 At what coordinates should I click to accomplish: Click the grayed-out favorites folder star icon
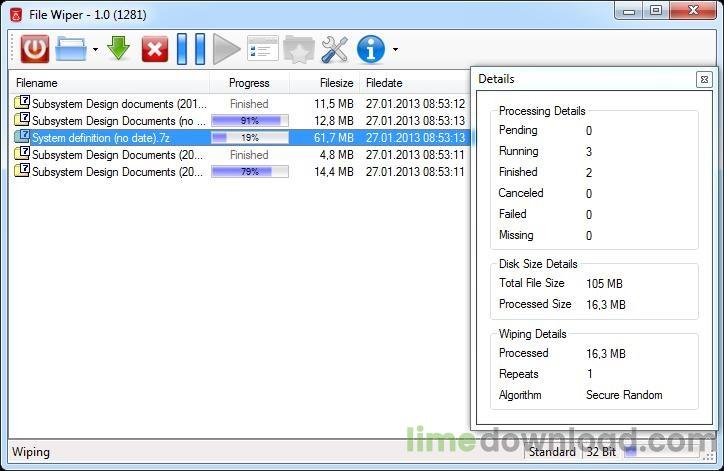pos(298,48)
